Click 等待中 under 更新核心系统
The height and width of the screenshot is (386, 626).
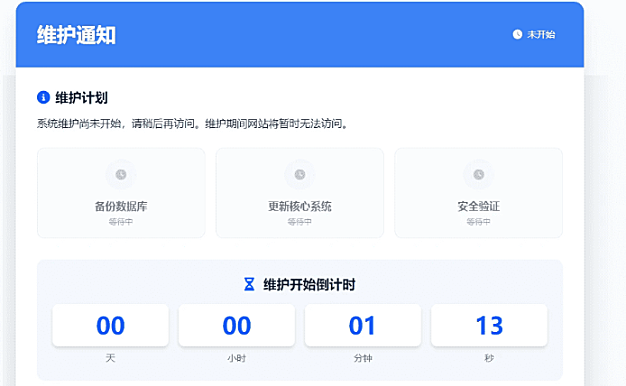(300, 222)
